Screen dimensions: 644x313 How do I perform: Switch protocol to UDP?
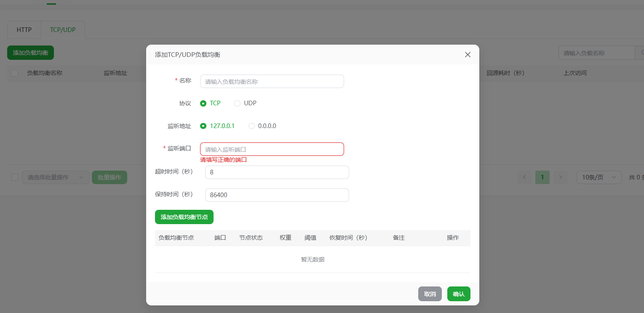pos(237,103)
